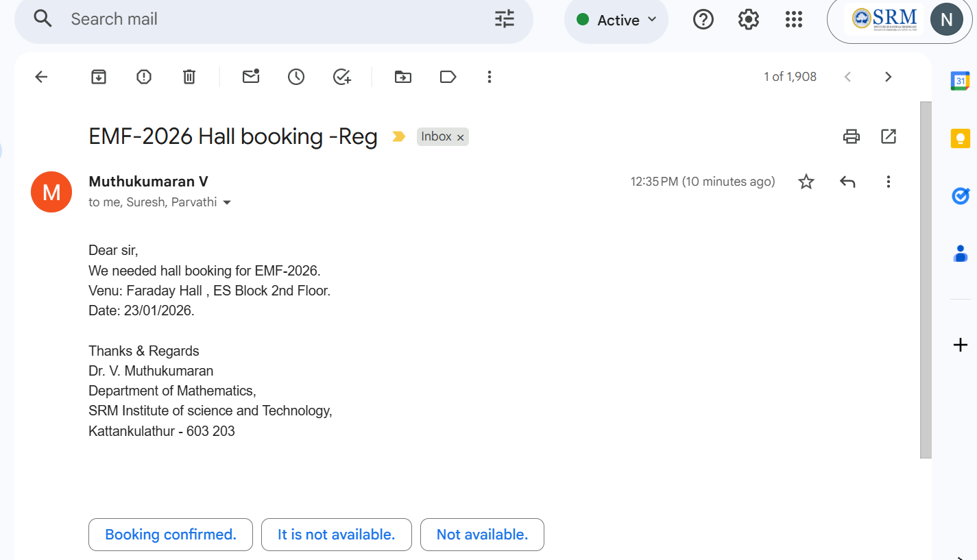Report this email as spam
This screenshot has width=977, height=560.
tap(144, 77)
